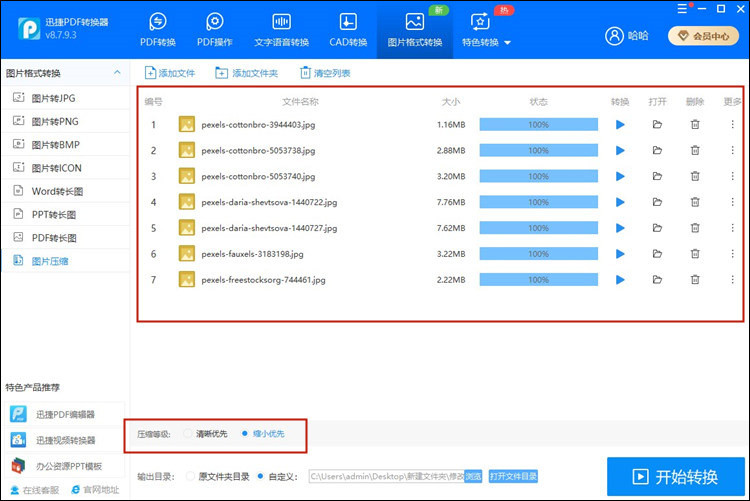Click the thumbnail icon of pexels-fauxels-3183198.jpg

point(186,254)
